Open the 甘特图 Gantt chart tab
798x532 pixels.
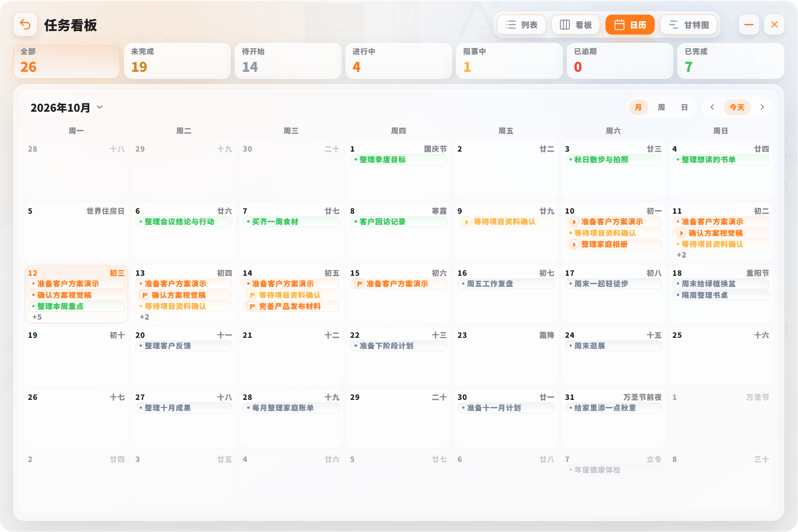coord(689,25)
